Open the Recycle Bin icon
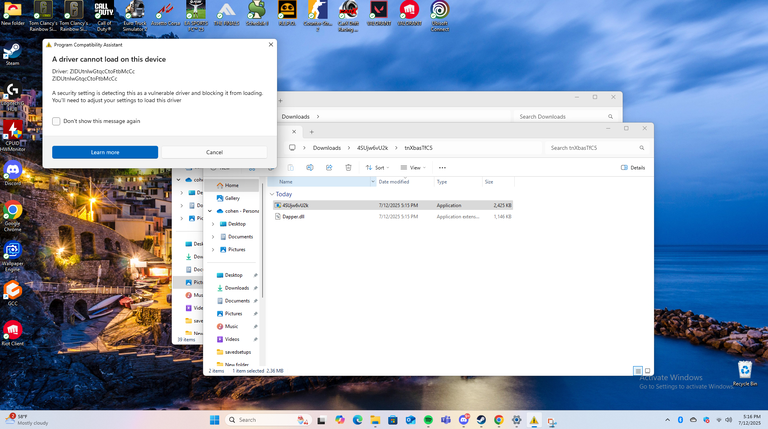Viewport: 768px width, 429px height. coord(744,372)
